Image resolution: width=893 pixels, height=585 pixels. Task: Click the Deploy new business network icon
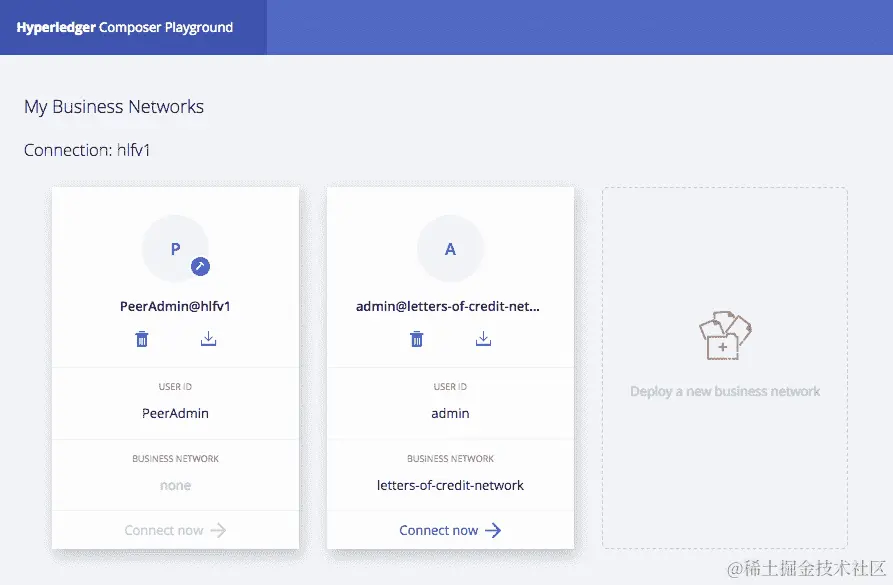(725, 336)
